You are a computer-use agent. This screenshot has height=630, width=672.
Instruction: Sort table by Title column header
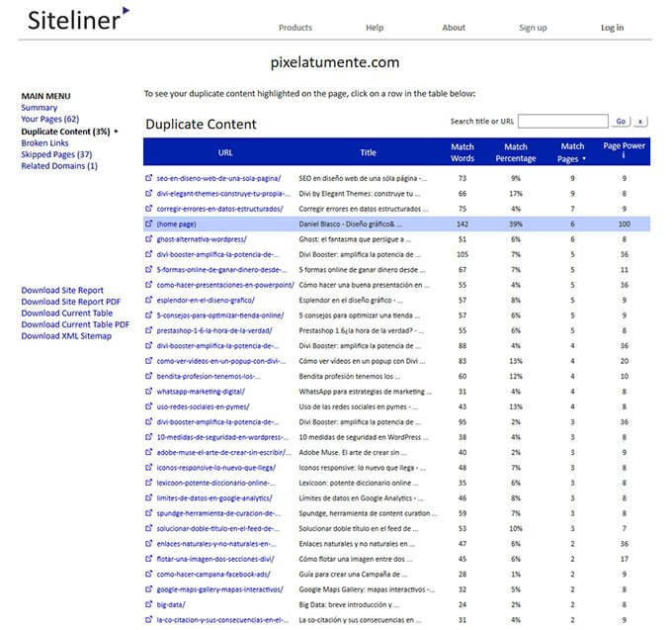369,152
